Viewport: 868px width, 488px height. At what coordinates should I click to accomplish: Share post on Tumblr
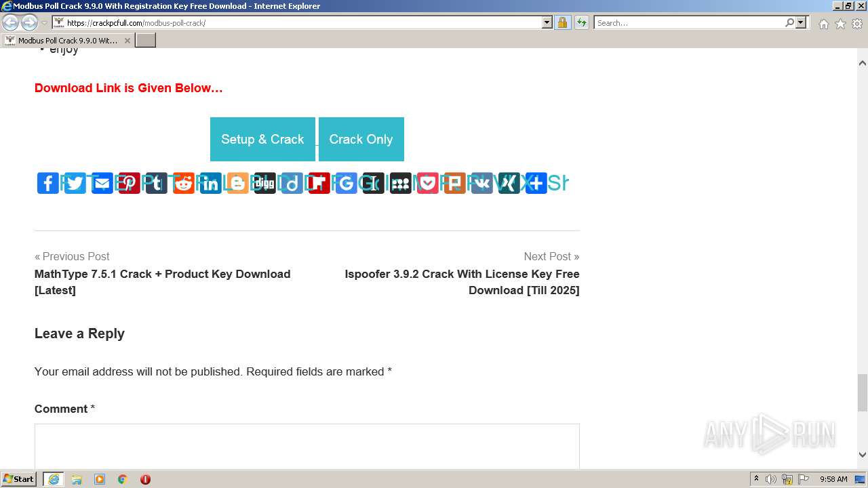pos(157,183)
